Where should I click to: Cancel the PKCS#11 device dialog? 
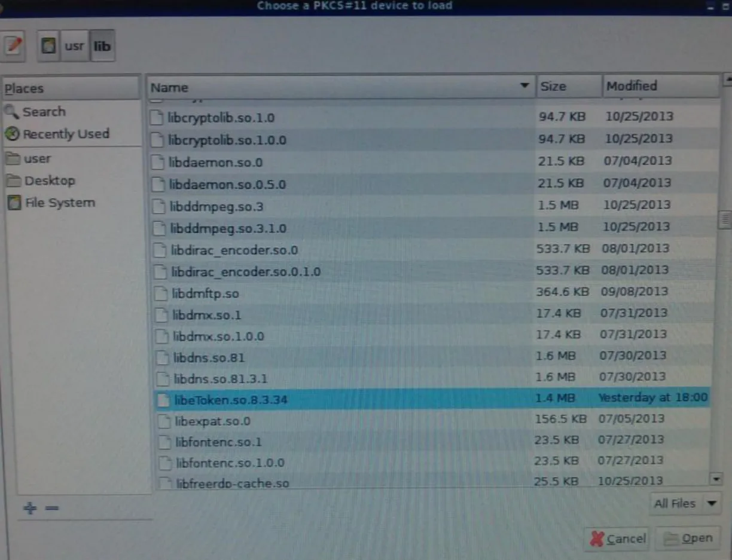click(x=618, y=538)
